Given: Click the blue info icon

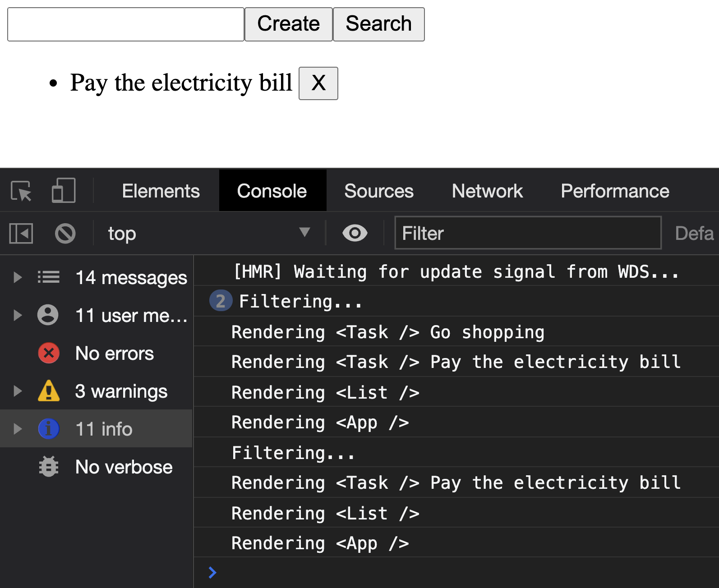Looking at the screenshot, I should (x=49, y=429).
